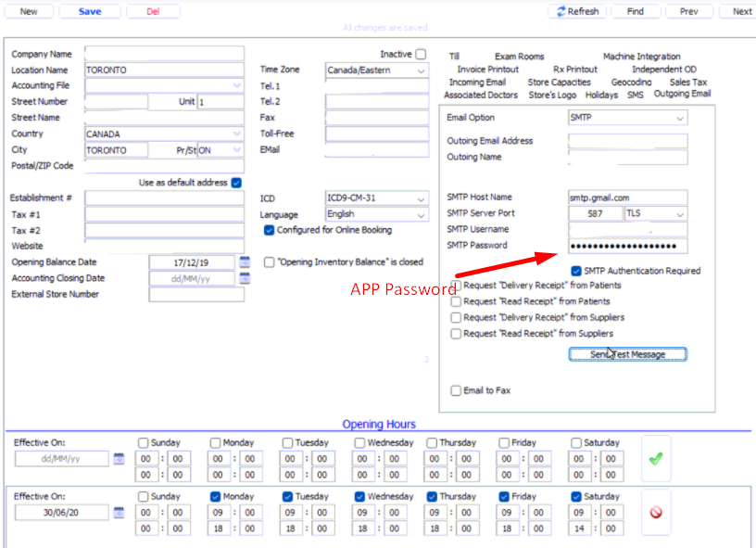The height and width of the screenshot is (548, 756).
Task: Send a test message
Action: 628,354
